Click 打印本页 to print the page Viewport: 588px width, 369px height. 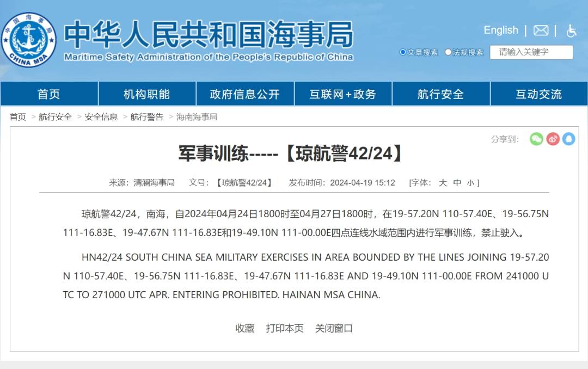(285, 328)
